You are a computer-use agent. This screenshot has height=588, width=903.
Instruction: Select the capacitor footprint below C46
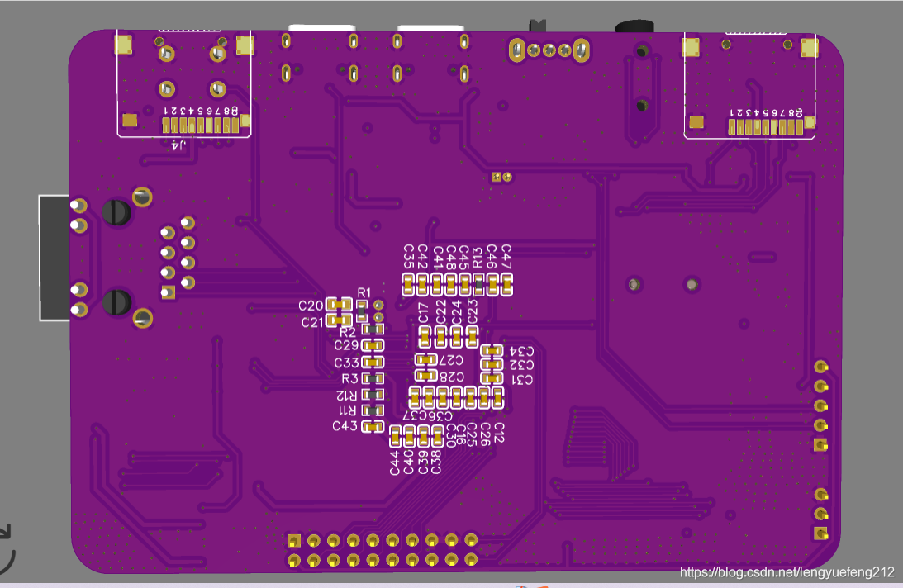(492, 284)
